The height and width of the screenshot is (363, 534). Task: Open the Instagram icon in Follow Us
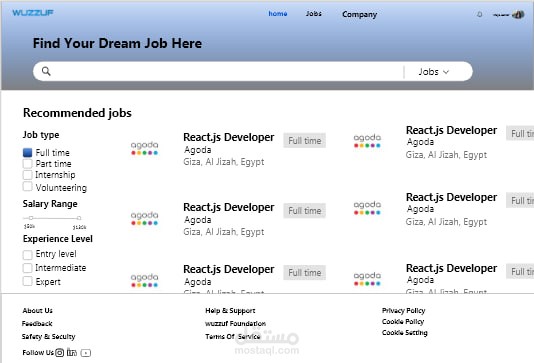click(x=60, y=353)
